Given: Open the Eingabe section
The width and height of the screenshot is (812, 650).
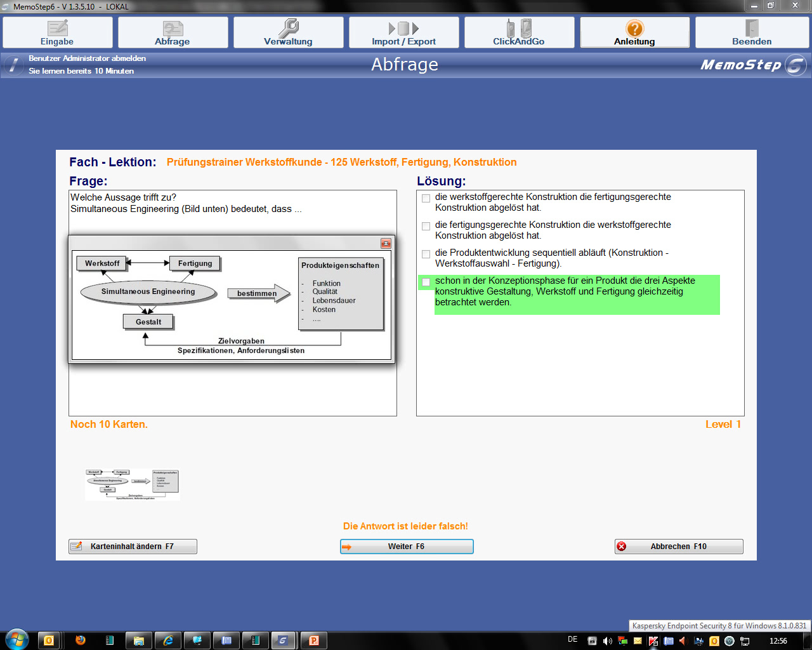Looking at the screenshot, I should (58, 32).
